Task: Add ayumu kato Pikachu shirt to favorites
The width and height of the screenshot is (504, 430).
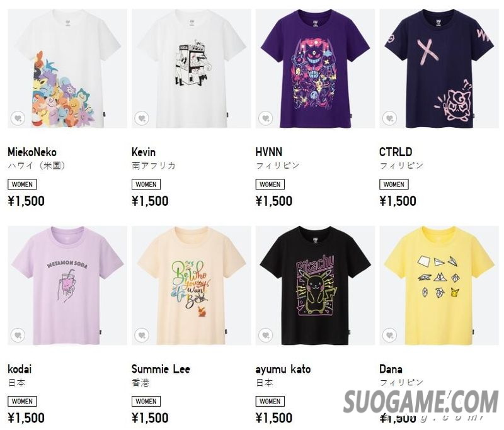Action: point(265,336)
